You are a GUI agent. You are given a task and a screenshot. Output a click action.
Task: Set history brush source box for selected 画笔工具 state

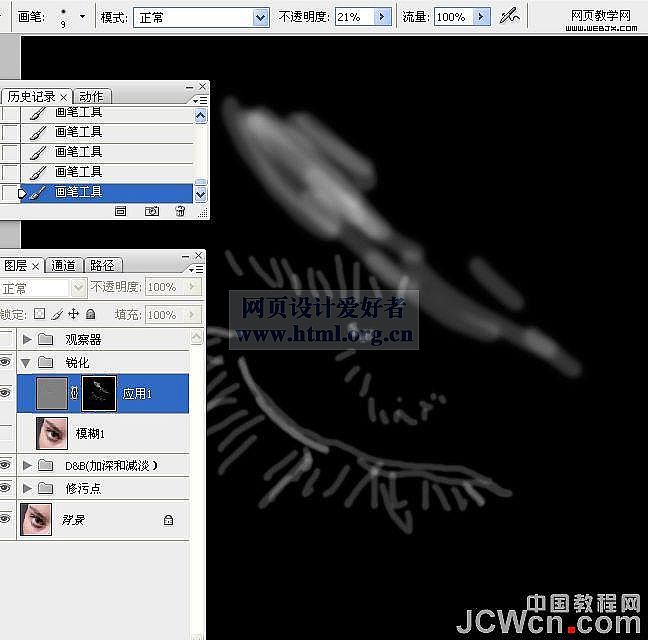(9, 193)
